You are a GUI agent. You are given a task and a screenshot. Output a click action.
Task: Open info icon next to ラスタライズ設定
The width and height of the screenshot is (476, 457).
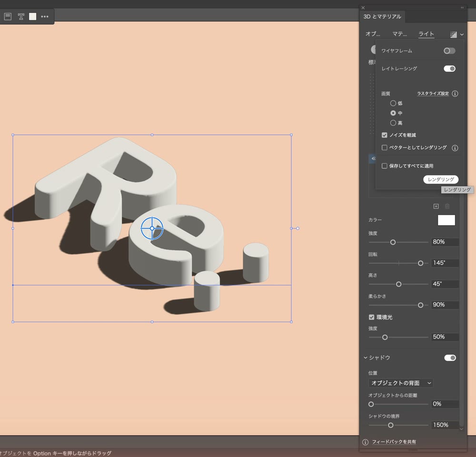coord(455,93)
